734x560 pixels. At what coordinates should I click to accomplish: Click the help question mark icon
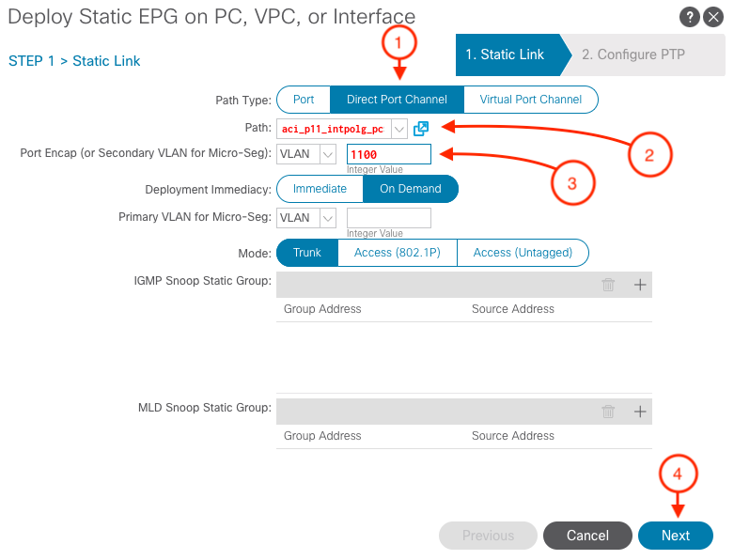(x=689, y=17)
